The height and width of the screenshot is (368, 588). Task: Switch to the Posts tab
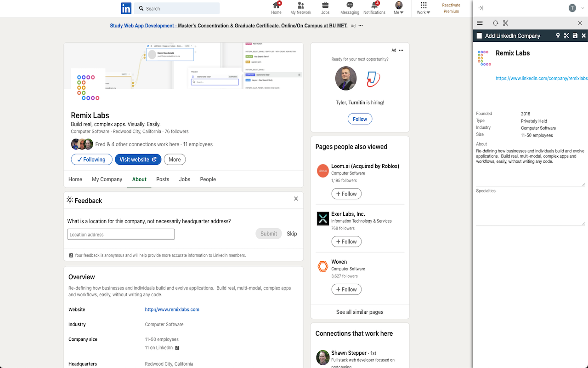click(163, 179)
